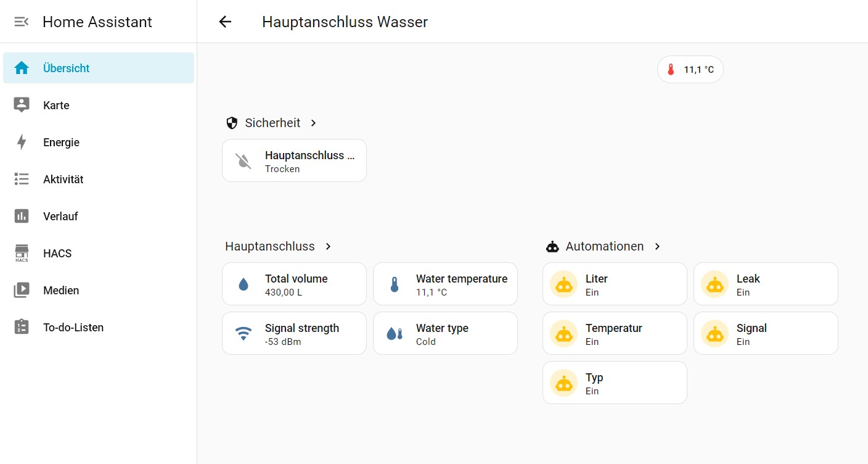The height and width of the screenshot is (464, 868).
Task: Click the HACS store icon
Action: pyautogui.click(x=22, y=254)
